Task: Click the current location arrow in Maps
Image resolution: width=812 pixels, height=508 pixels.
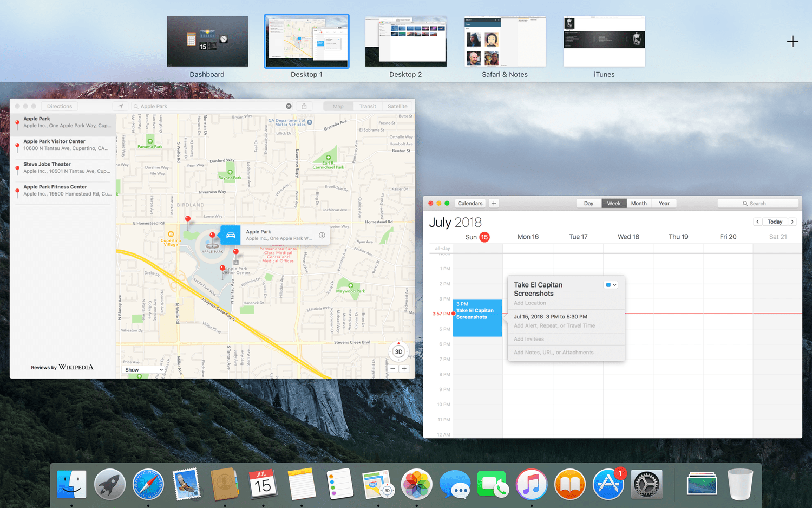Action: tap(121, 106)
